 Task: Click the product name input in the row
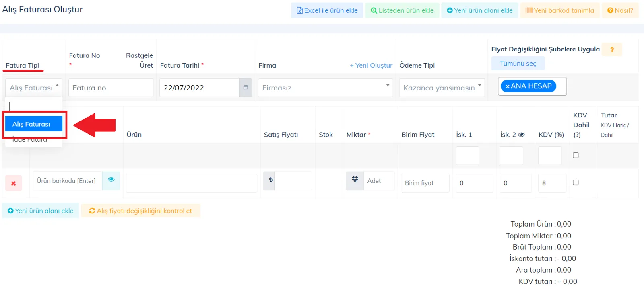tap(192, 183)
